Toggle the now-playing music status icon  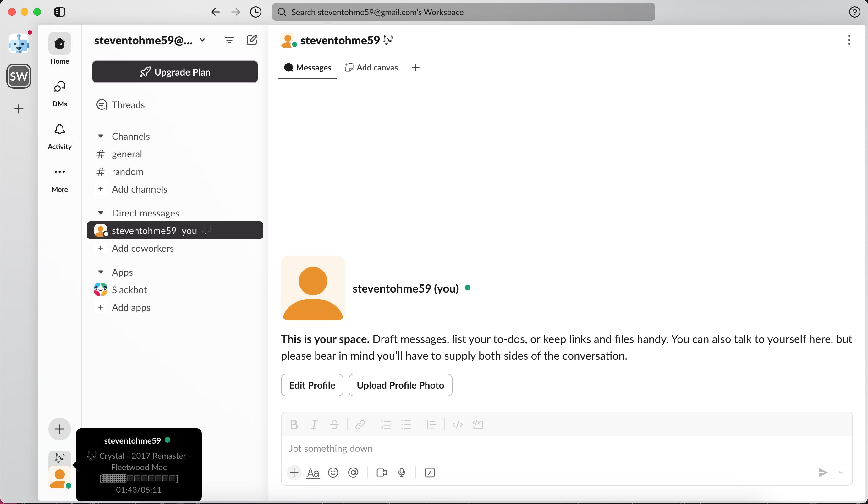(59, 458)
